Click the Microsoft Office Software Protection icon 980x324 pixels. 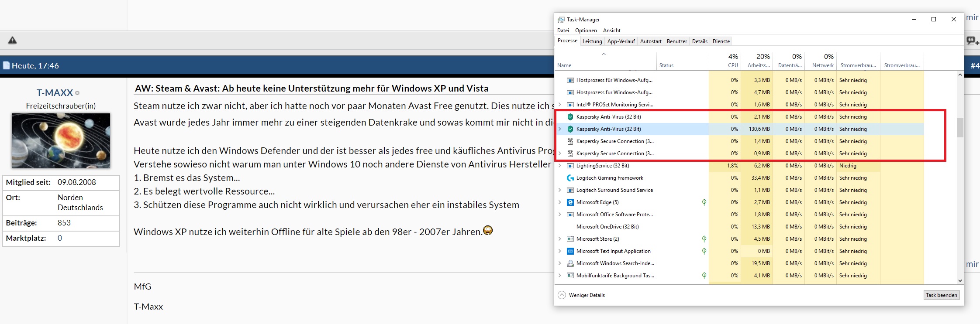[570, 215]
